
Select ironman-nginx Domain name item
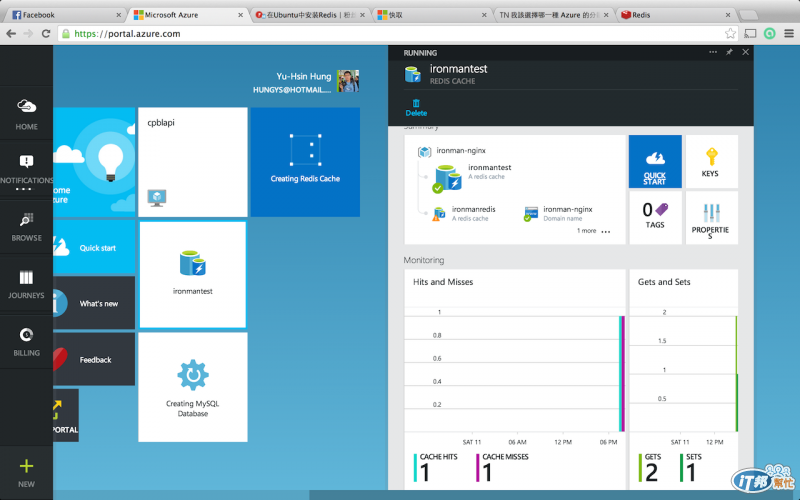[x=558, y=213]
